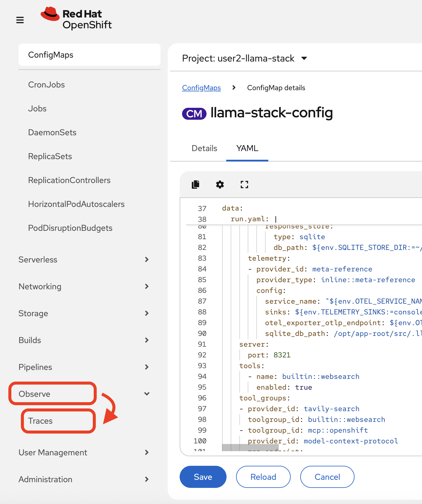This screenshot has width=422, height=504.
Task: Copy YAML content to clipboard
Action: (195, 185)
